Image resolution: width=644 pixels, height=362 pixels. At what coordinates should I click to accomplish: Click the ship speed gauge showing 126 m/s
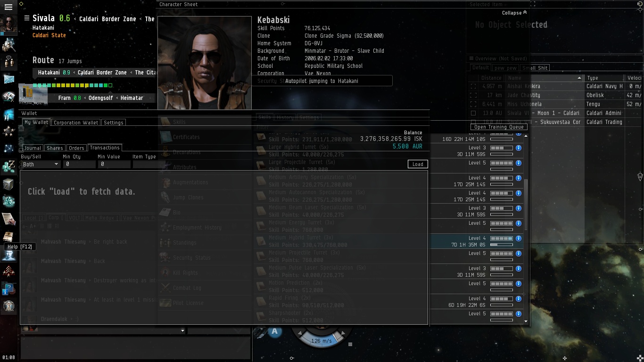coord(322,340)
